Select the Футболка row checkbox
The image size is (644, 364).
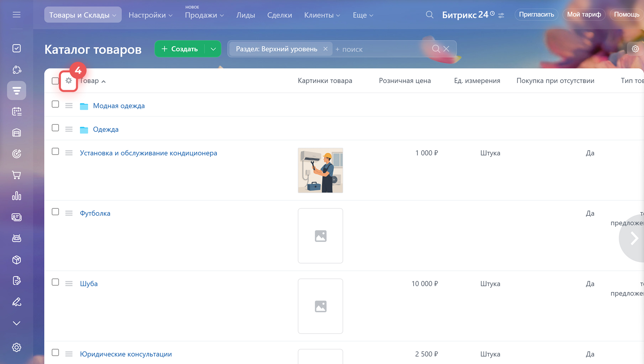point(55,212)
